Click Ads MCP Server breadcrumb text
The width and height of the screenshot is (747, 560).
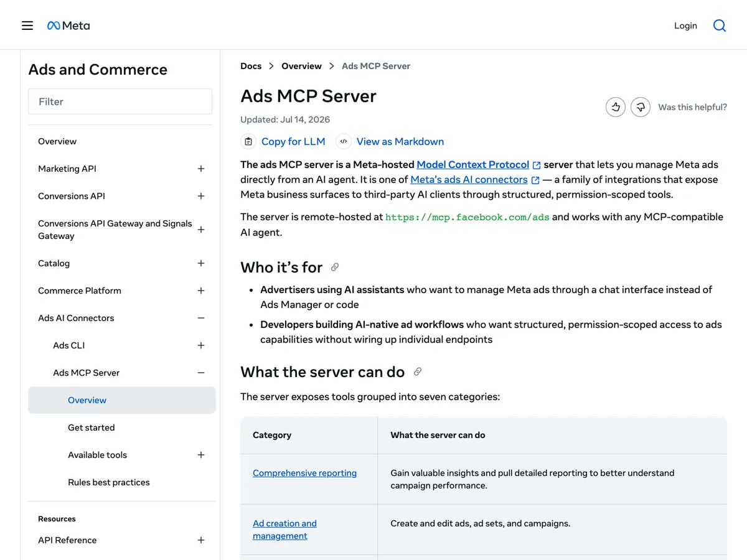coord(376,66)
